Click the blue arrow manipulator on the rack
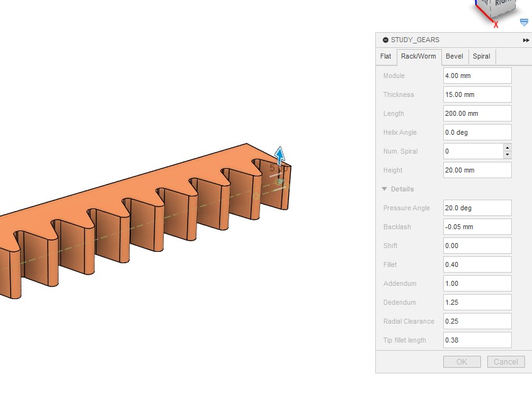Viewport: 532px width, 403px height. (x=280, y=155)
